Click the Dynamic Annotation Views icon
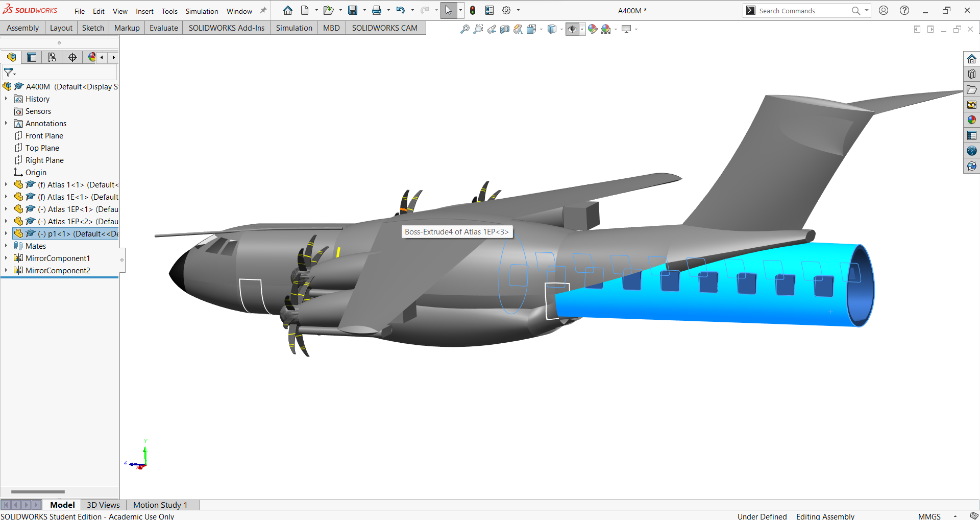This screenshot has height=520, width=980. 518,29
